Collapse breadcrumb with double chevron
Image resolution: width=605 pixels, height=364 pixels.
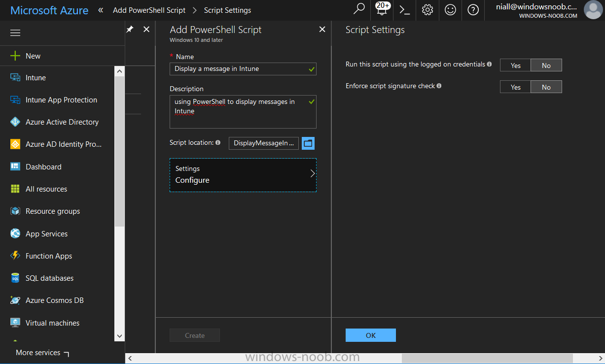[x=101, y=10]
